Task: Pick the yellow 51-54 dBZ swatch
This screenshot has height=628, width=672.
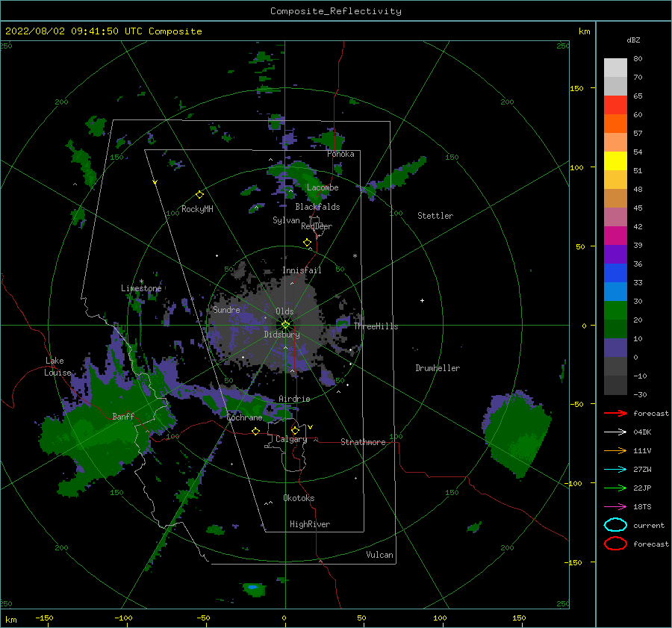Action: point(615,161)
